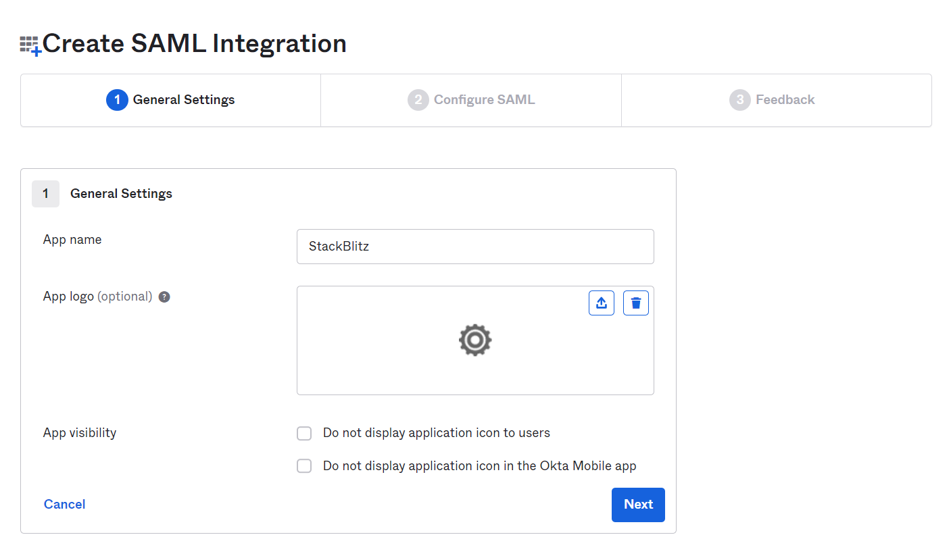951x560 pixels.
Task: Enable 'Do not display application icon to users'
Action: point(304,433)
